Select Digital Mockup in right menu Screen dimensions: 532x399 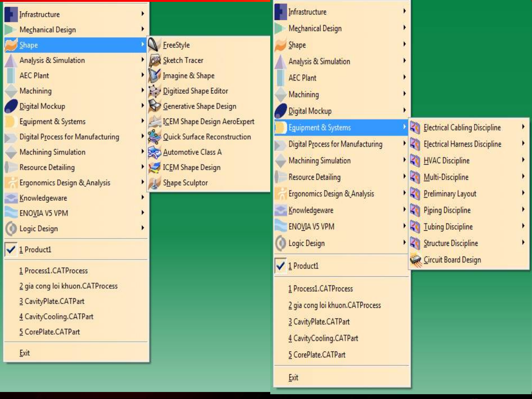click(341, 111)
